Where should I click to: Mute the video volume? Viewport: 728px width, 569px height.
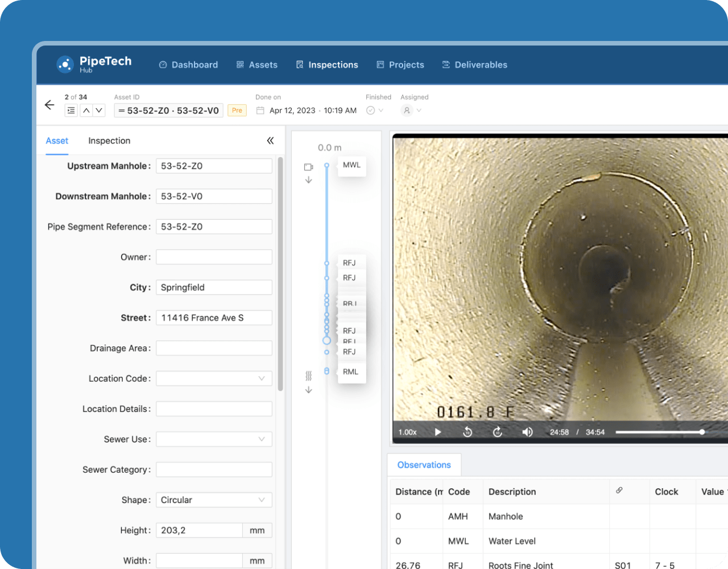527,432
